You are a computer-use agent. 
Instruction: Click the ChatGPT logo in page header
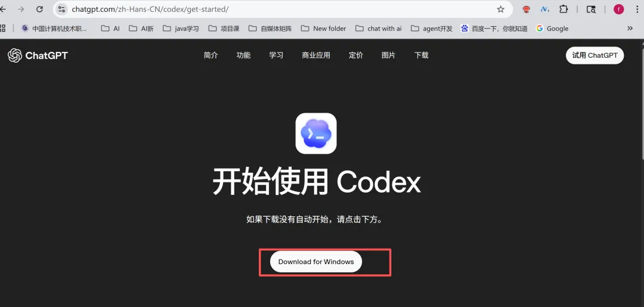coord(38,55)
